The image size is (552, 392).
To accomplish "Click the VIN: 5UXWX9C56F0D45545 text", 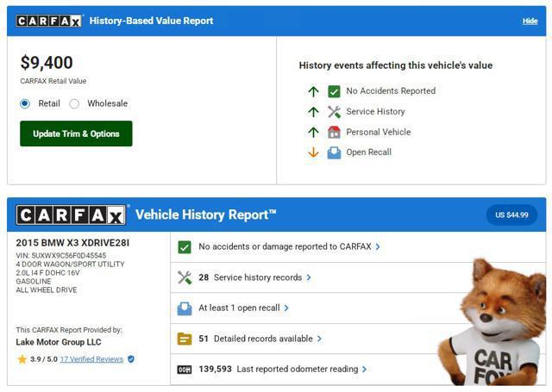I will pos(61,256).
